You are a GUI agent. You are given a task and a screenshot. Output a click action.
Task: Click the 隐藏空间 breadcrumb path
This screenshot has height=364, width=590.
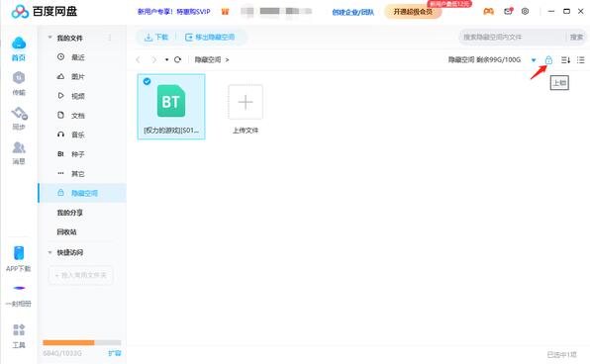pyautogui.click(x=208, y=59)
